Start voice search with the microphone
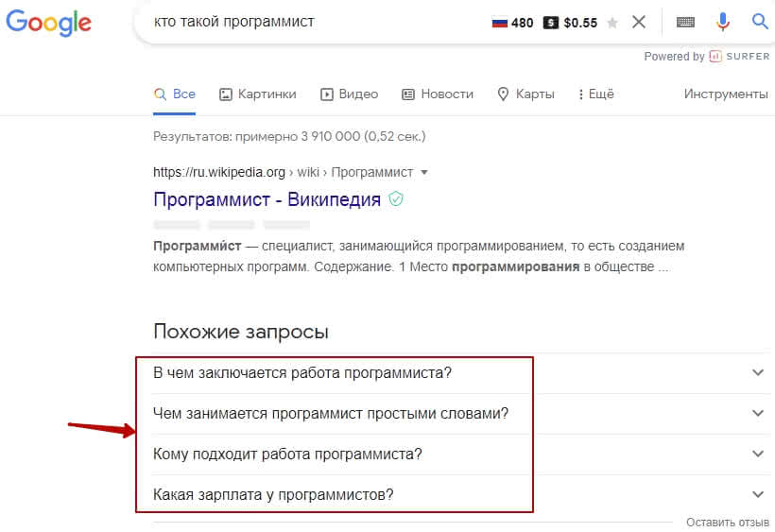This screenshot has height=532, width=775. coord(723,22)
